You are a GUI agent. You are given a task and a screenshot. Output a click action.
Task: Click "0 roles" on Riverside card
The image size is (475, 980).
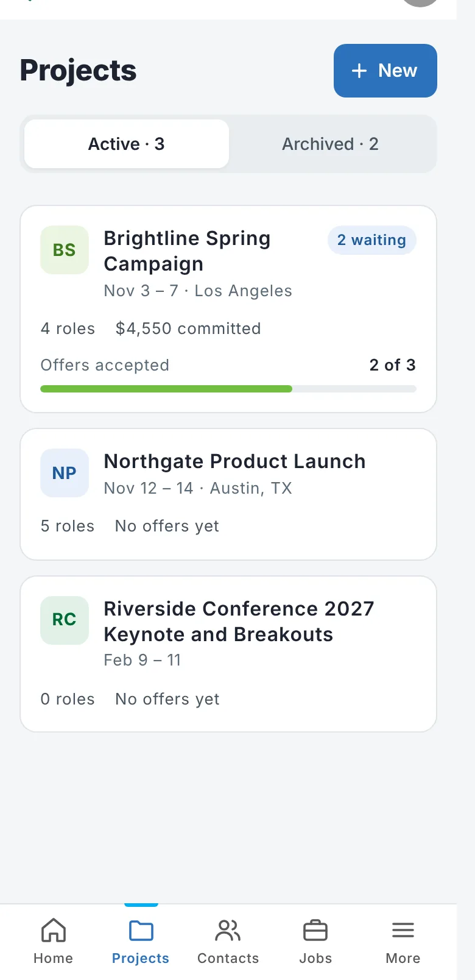point(68,699)
